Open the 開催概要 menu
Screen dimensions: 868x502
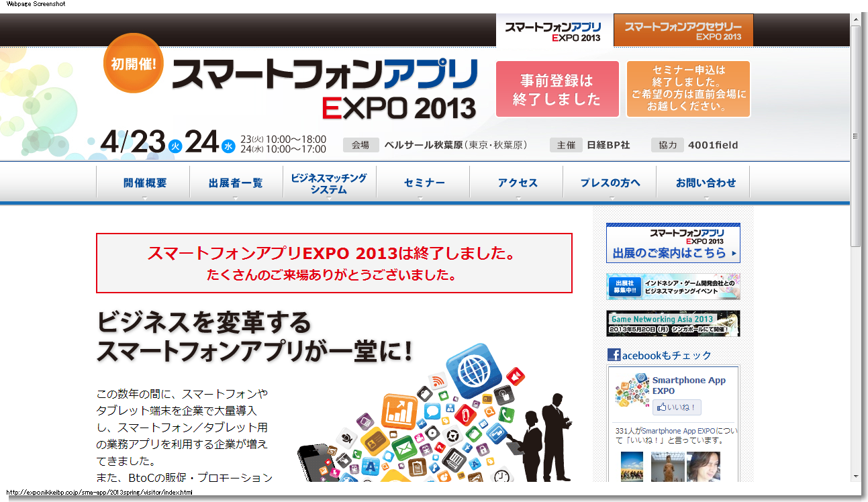144,183
